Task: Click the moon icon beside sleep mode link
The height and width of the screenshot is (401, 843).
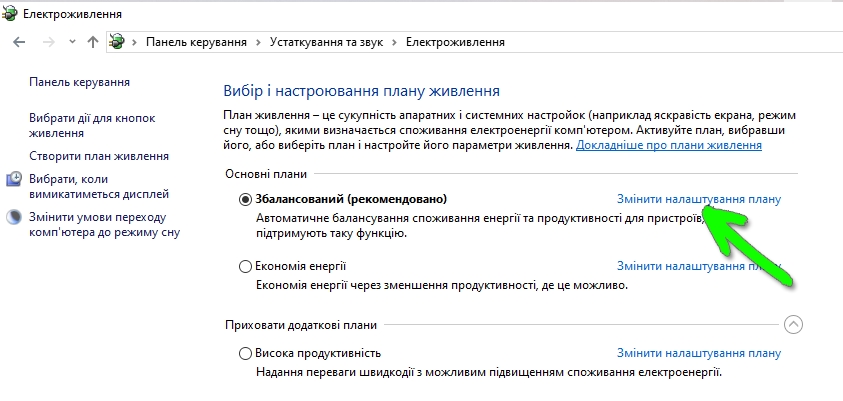Action: [14, 217]
